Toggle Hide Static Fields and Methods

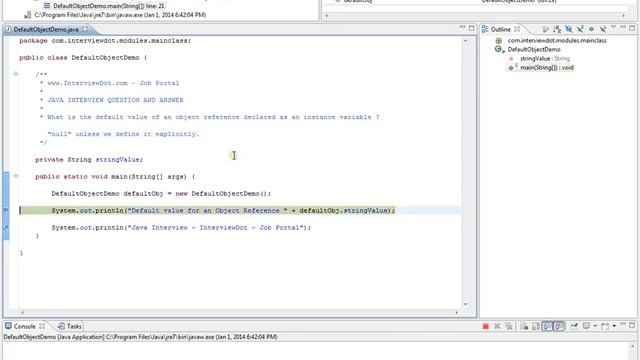point(580,29)
